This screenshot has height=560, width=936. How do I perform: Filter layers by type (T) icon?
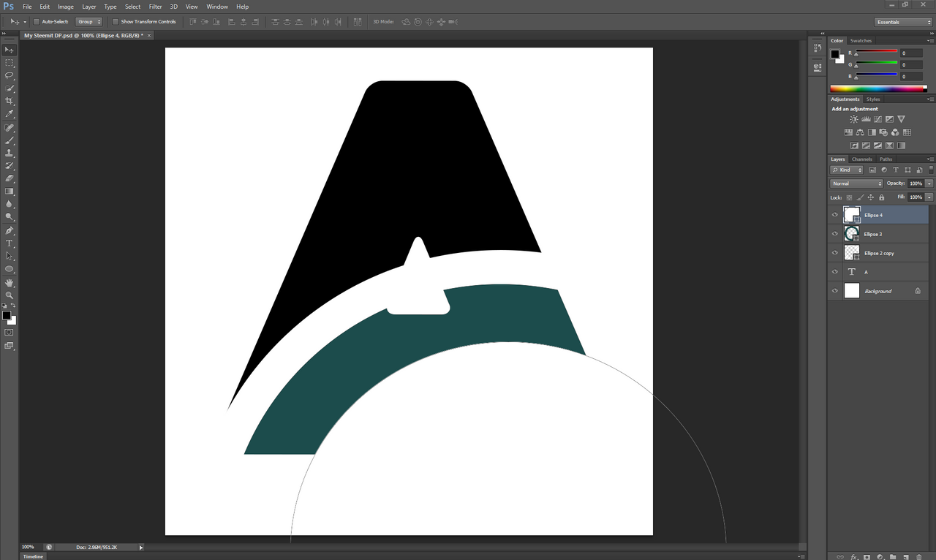(x=896, y=170)
